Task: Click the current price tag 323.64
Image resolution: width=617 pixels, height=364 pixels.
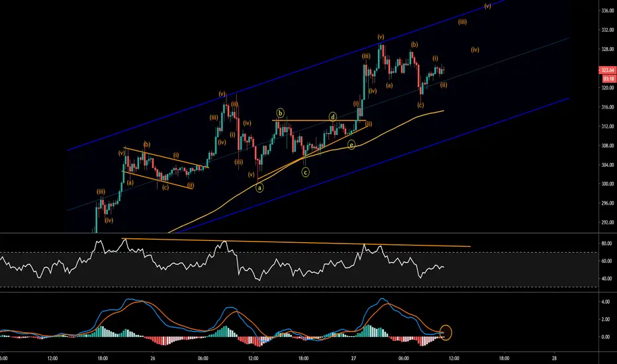Action: tap(608, 70)
